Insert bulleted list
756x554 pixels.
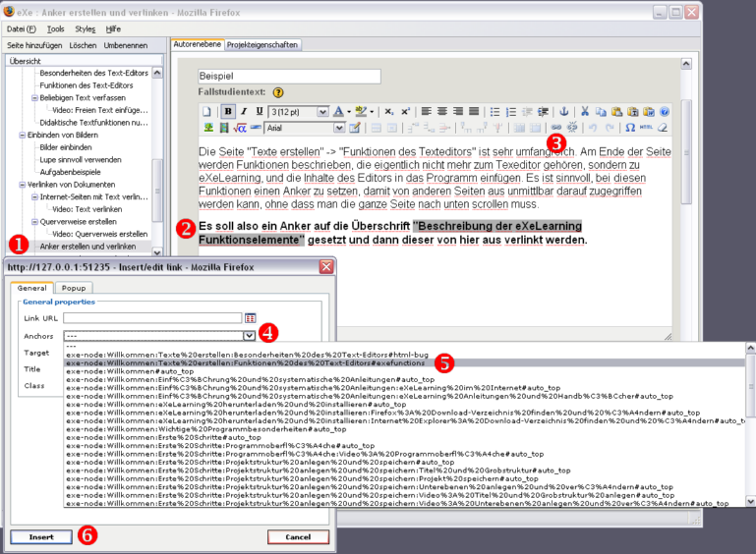click(494, 112)
